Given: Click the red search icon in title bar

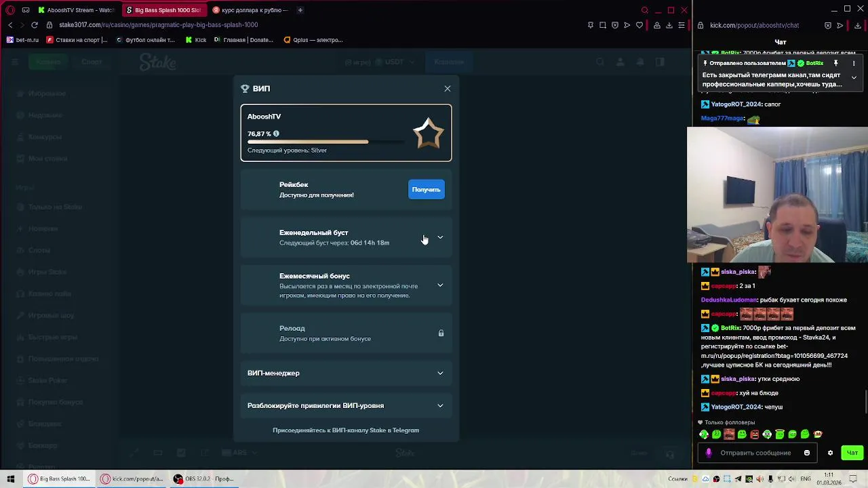Looking at the screenshot, I should [645, 10].
